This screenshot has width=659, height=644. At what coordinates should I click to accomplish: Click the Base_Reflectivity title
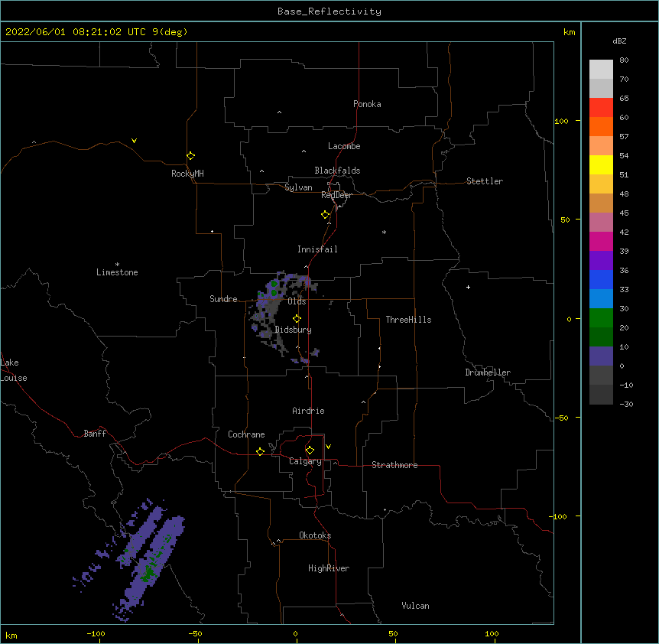(x=329, y=11)
